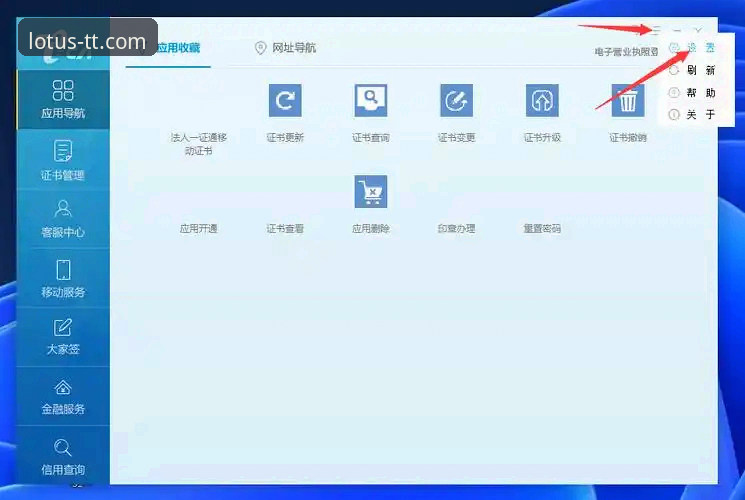Open the 印章办理 app label
Viewport: 745px width, 500px height.
[456, 229]
